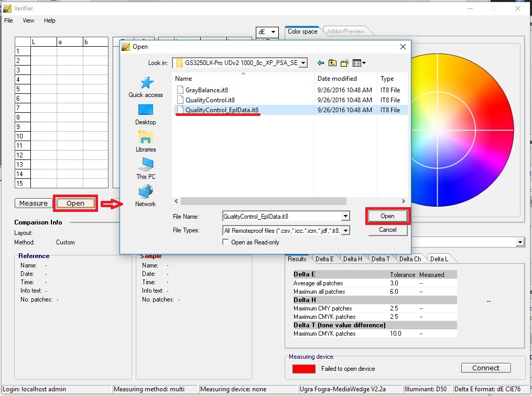Switch to the Color space tab
Image resolution: width=532 pixels, height=396 pixels.
[x=302, y=31]
